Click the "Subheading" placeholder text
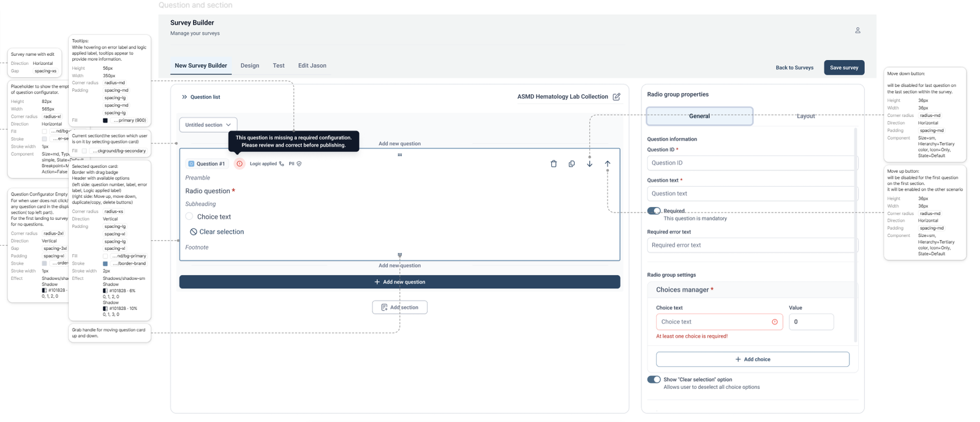The height and width of the screenshot is (422, 980). click(x=200, y=204)
